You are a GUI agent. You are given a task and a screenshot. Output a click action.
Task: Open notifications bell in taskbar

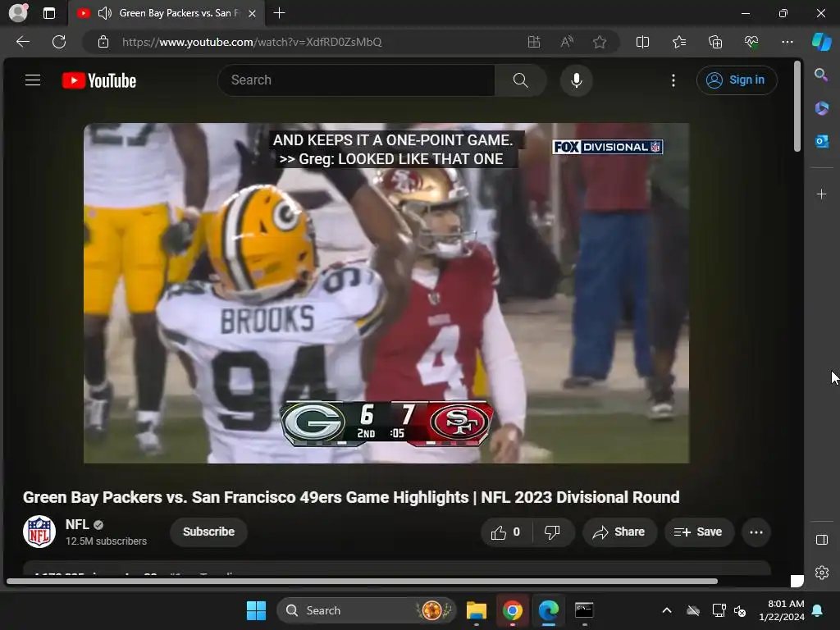click(818, 610)
